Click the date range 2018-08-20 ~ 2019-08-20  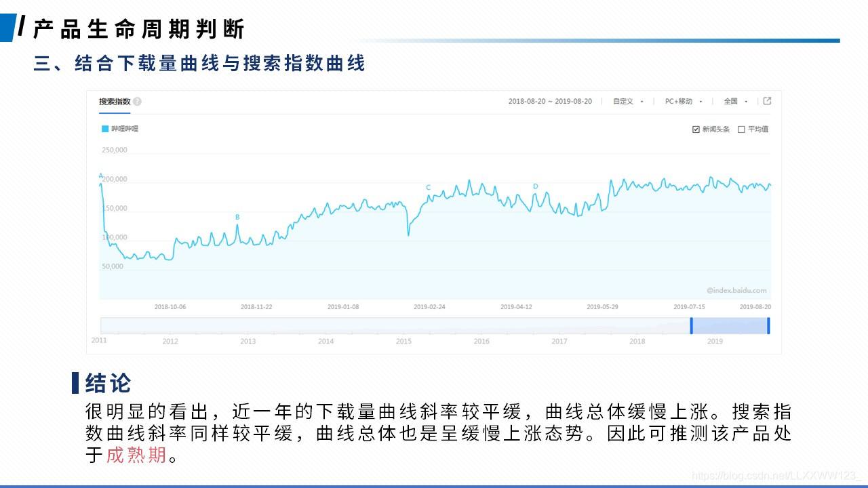click(550, 102)
